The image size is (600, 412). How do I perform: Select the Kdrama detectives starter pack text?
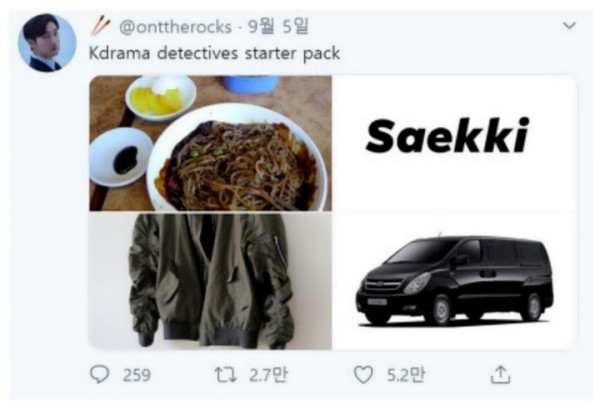(x=214, y=53)
